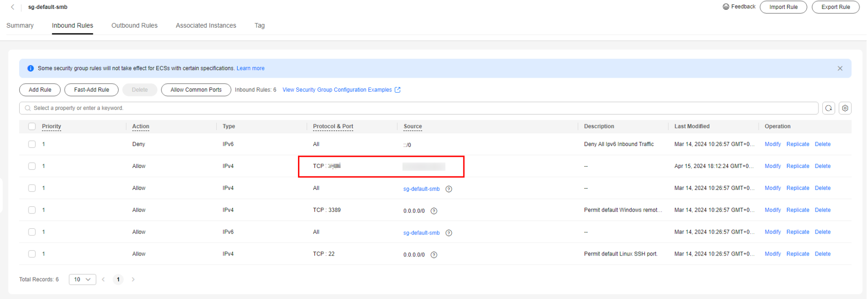Go to next page arrow

(x=133, y=279)
